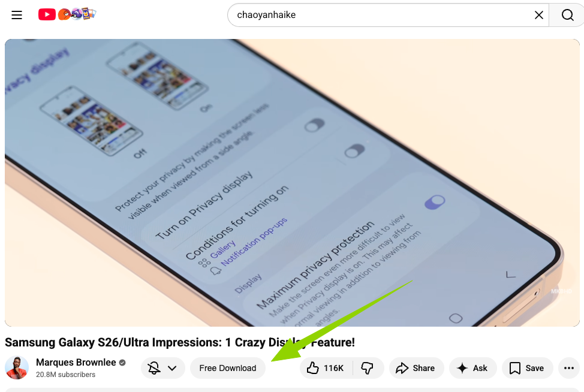Screen dimensions: 584x392
Task: Open Marques Brownlee channel avatar
Action: [x=17, y=368]
